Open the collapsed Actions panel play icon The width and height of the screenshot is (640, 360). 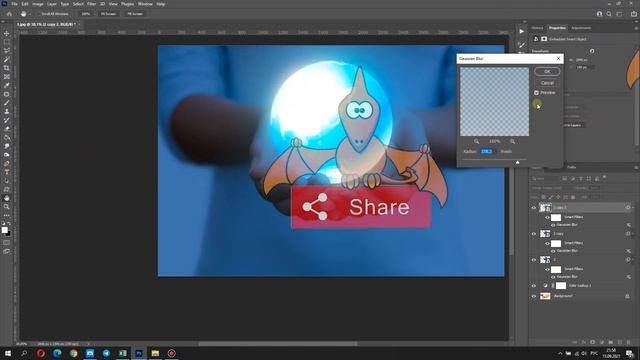point(522,31)
